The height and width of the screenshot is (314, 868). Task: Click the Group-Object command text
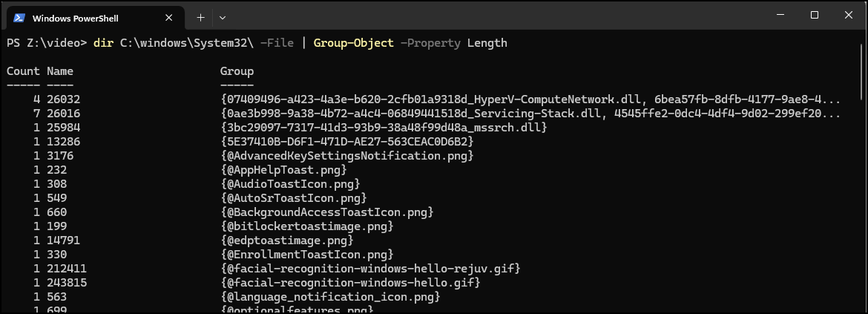354,42
